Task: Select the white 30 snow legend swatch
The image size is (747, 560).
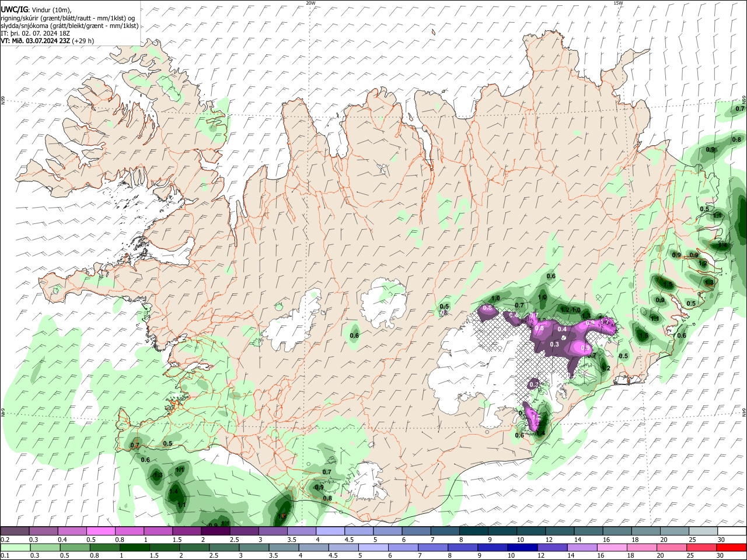Action: click(732, 531)
